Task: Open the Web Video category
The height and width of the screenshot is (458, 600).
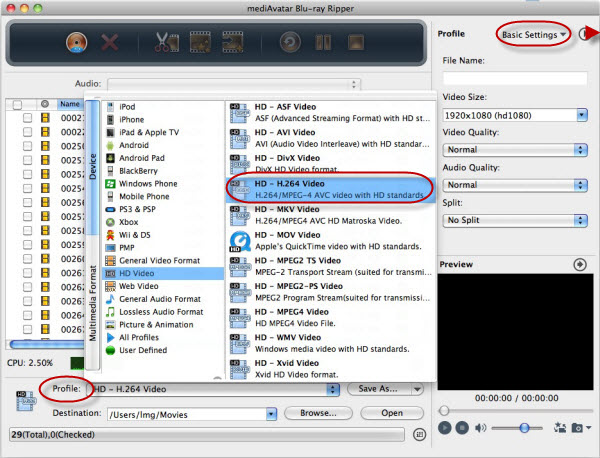Action: (163, 286)
